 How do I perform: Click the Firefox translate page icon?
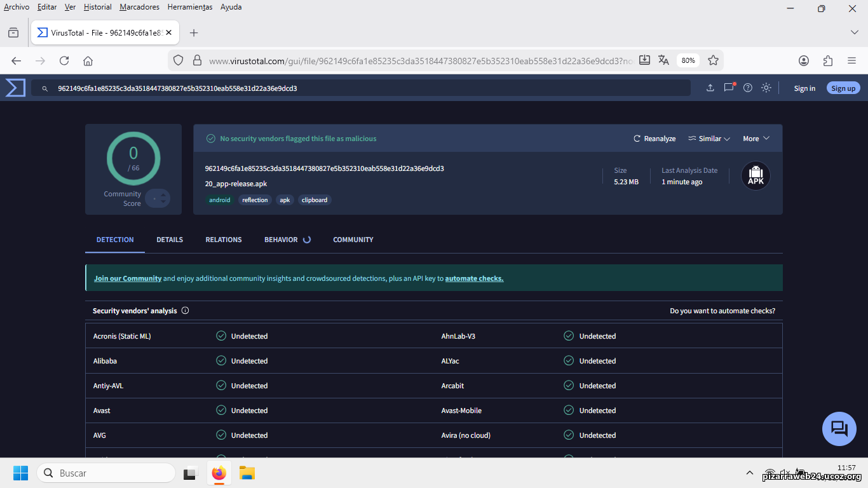pyautogui.click(x=663, y=60)
